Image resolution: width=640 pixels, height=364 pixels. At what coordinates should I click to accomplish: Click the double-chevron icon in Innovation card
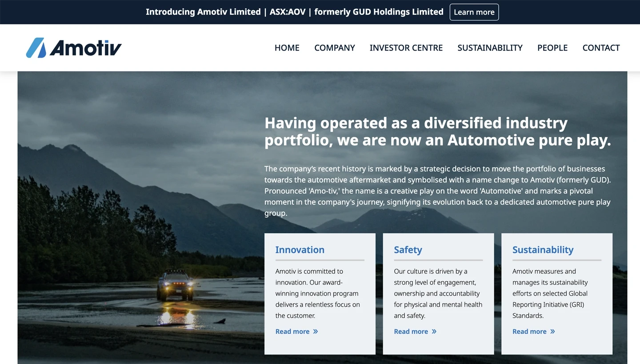pos(316,332)
